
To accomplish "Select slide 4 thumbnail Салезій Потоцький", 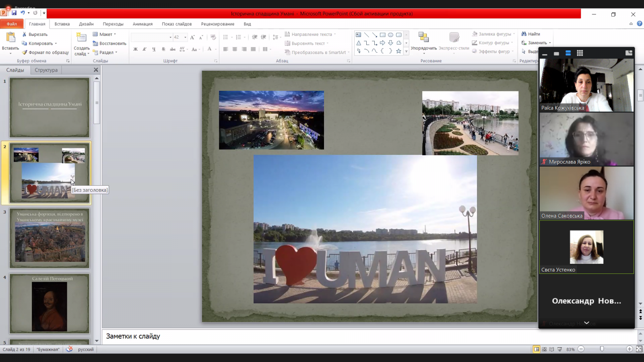I will (x=50, y=304).
